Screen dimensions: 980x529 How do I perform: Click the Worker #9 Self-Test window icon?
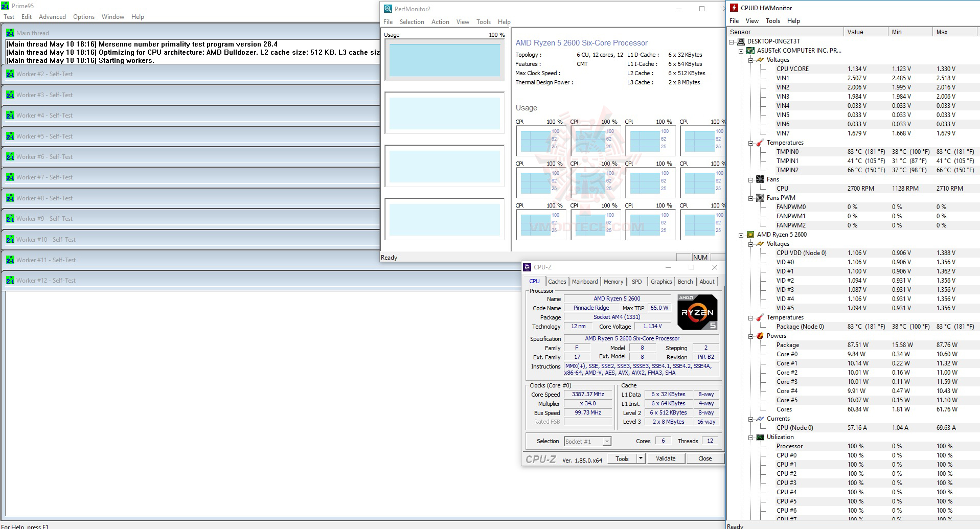[10, 219]
